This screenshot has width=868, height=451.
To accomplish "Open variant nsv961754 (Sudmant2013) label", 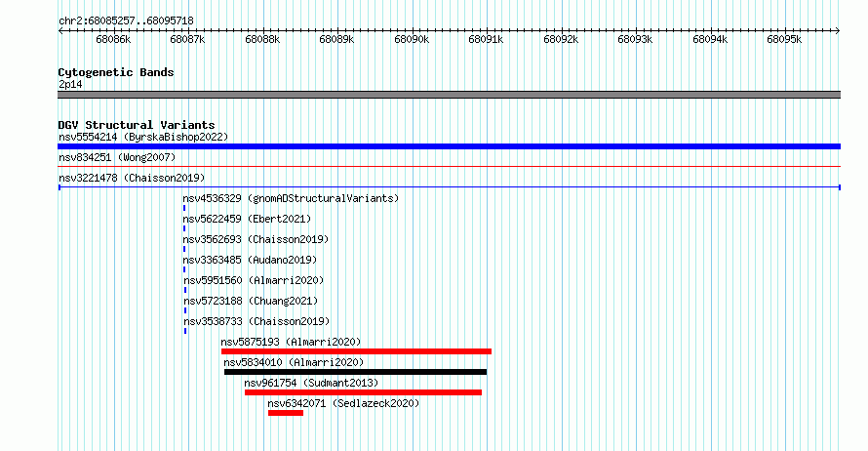I will coord(311,384).
